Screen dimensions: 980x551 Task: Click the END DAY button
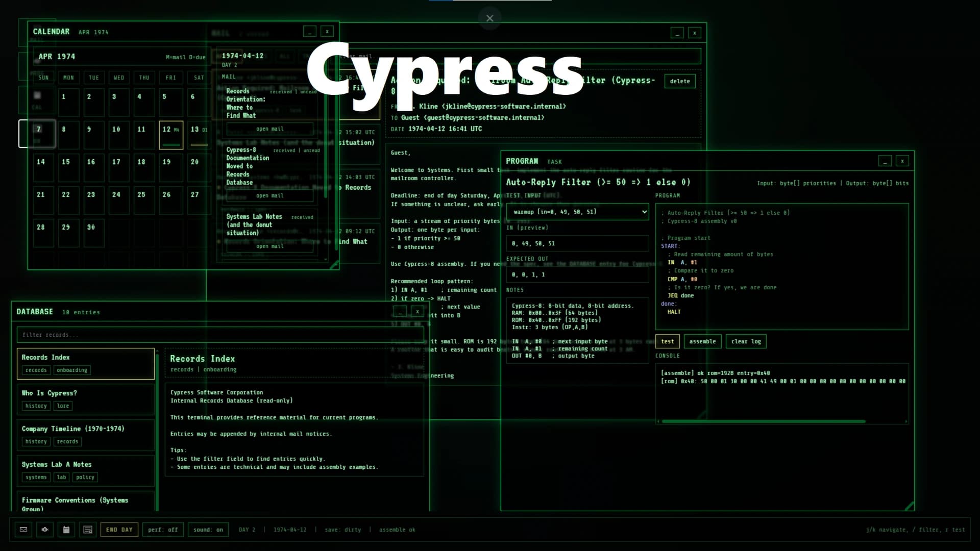tap(119, 529)
